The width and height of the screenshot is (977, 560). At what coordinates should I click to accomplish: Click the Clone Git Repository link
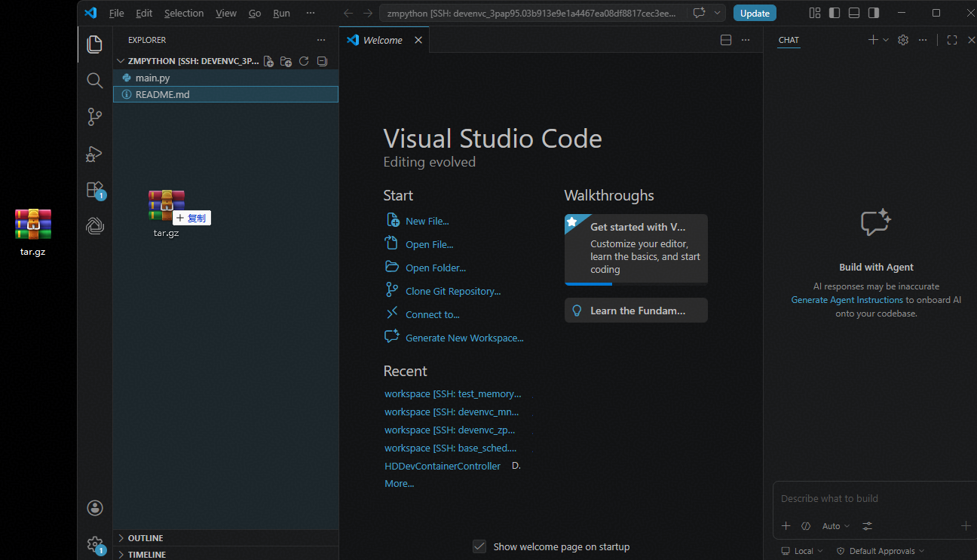(x=452, y=291)
